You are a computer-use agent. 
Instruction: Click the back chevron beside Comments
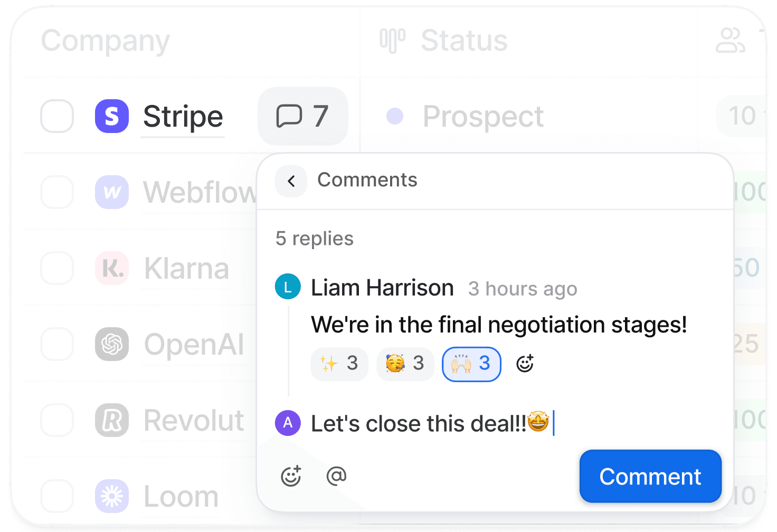point(291,181)
